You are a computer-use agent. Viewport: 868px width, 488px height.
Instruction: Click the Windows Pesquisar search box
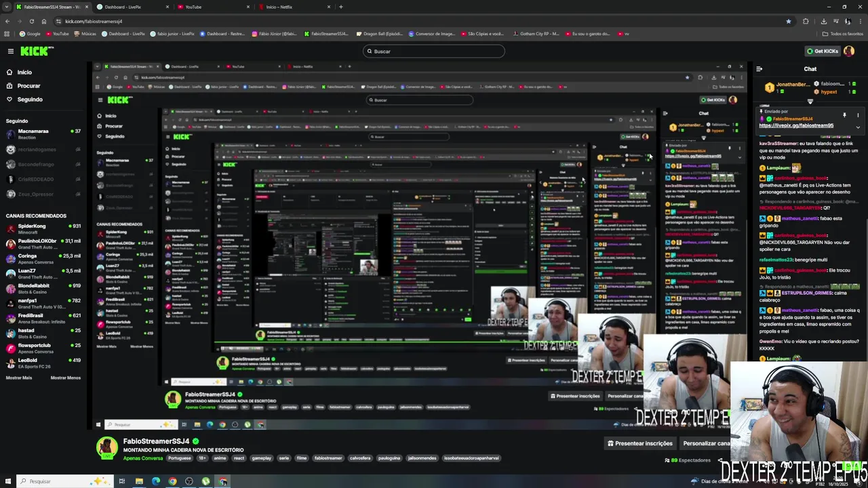(64, 481)
